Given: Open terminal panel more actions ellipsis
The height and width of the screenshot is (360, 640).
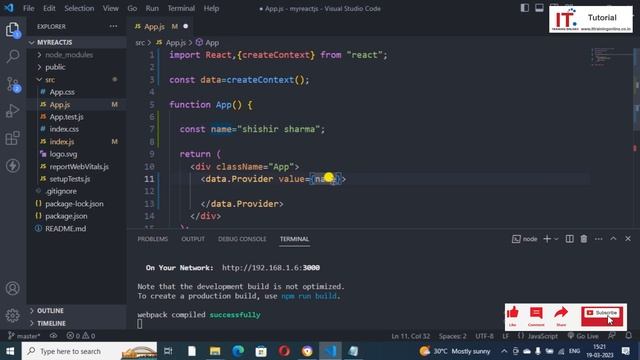Looking at the screenshot, I should 598,239.
